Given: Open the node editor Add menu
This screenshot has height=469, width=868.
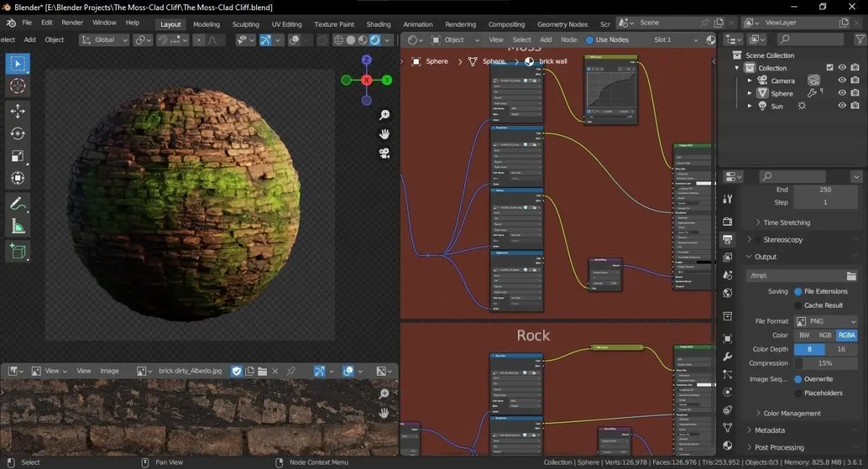Looking at the screenshot, I should point(545,40).
